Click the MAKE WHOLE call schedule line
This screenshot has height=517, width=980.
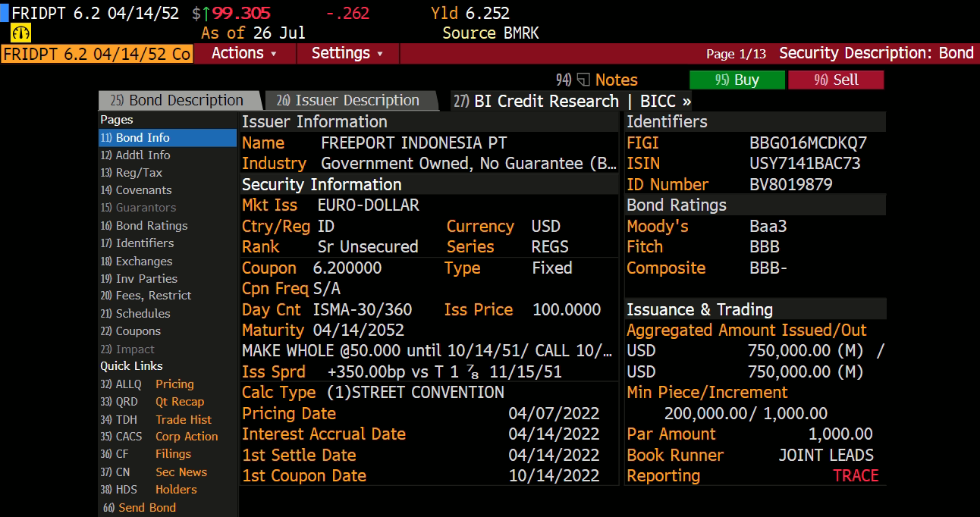(x=428, y=351)
